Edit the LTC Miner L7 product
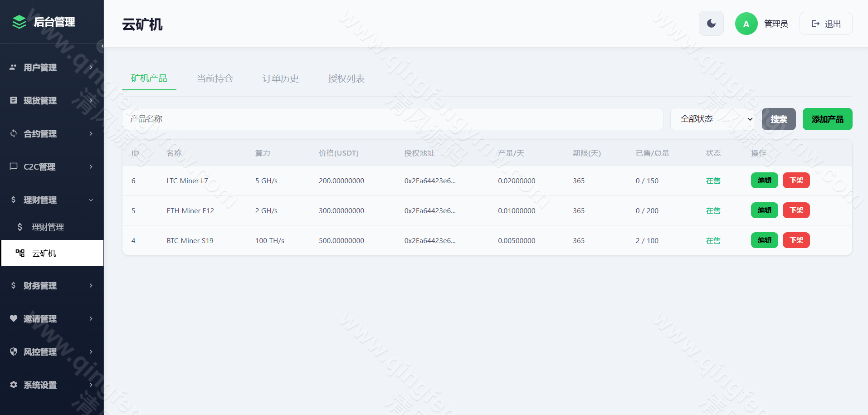The image size is (868, 415). tap(765, 181)
